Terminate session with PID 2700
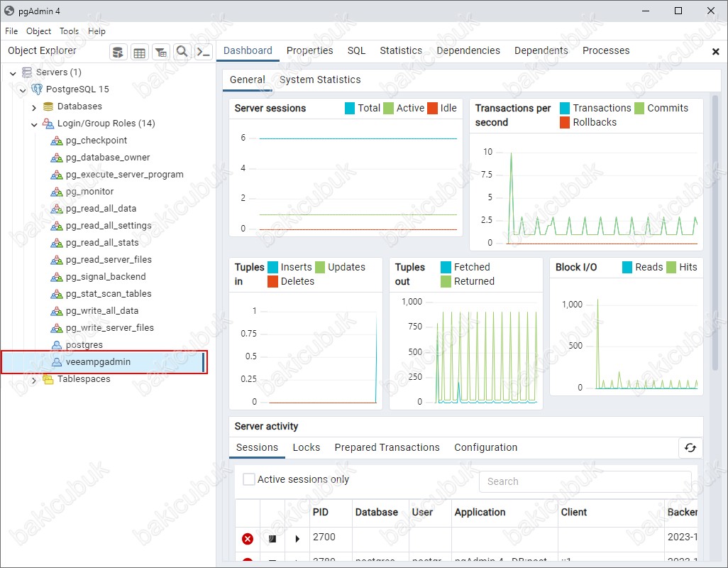This screenshot has width=728, height=568. (x=248, y=539)
